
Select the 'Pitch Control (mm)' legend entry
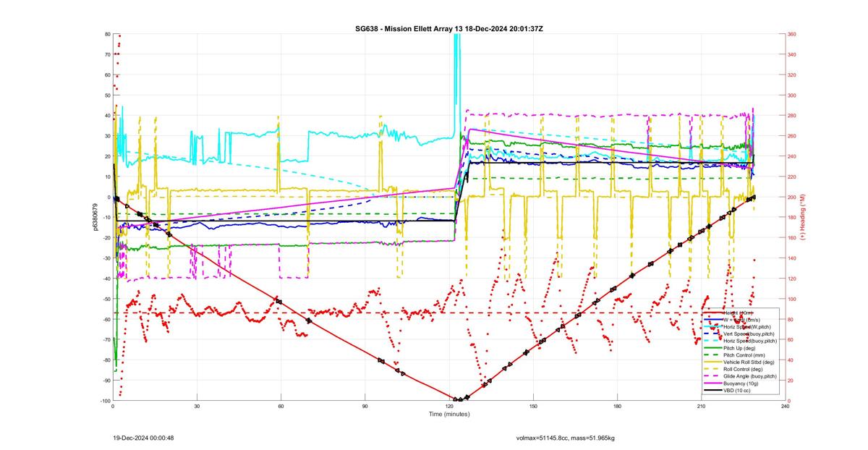click(744, 355)
